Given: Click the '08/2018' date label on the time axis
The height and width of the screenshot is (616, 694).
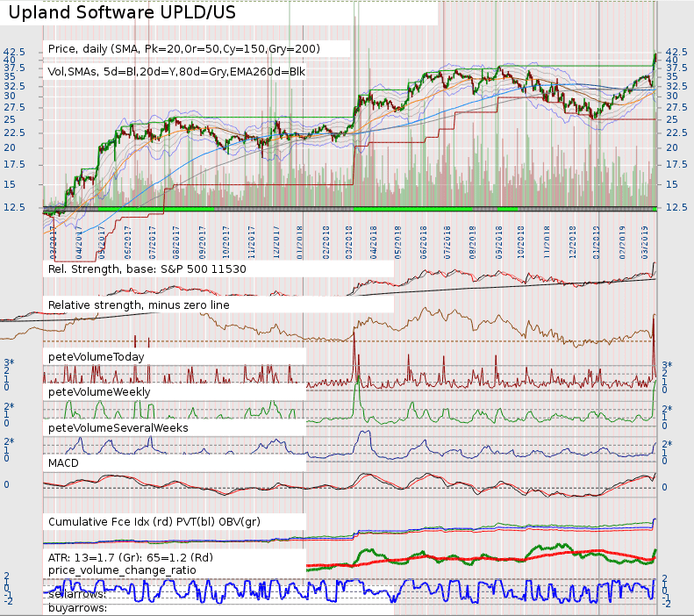Looking at the screenshot, I should click(472, 242).
